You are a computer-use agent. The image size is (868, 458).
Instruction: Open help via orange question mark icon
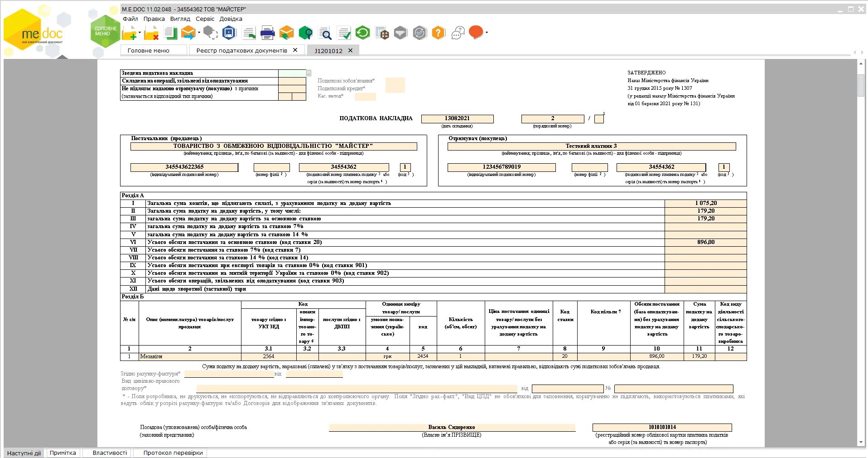[439, 33]
